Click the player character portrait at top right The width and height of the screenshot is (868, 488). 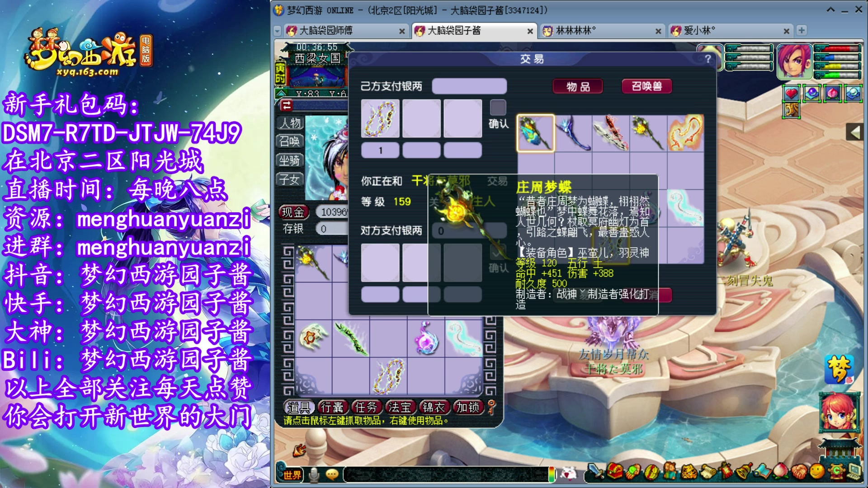(x=794, y=61)
